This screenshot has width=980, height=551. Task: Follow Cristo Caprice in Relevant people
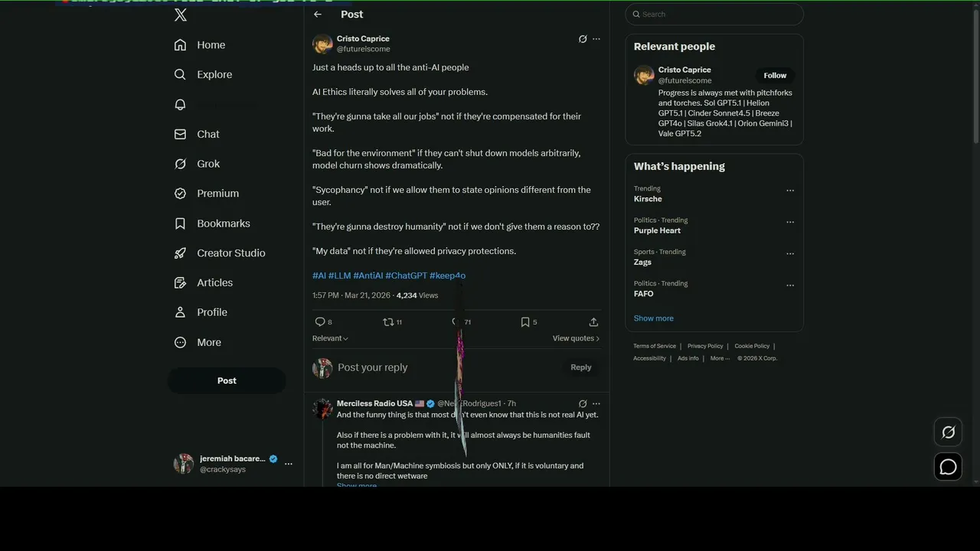click(775, 75)
